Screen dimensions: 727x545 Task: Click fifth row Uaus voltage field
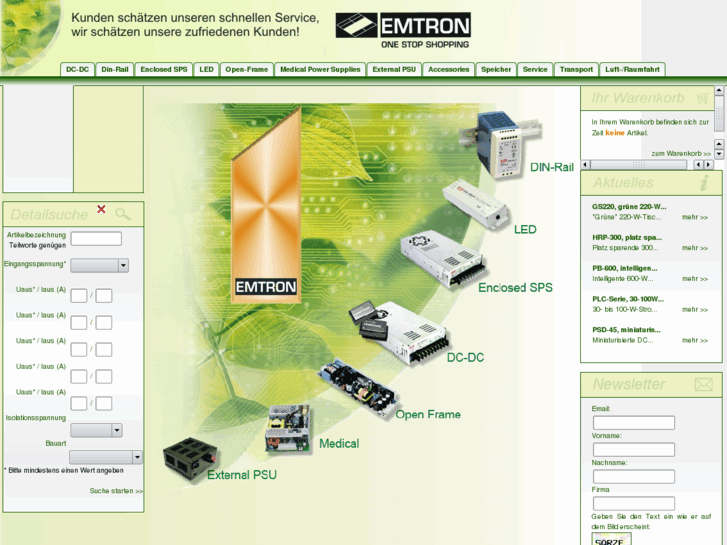(x=79, y=404)
